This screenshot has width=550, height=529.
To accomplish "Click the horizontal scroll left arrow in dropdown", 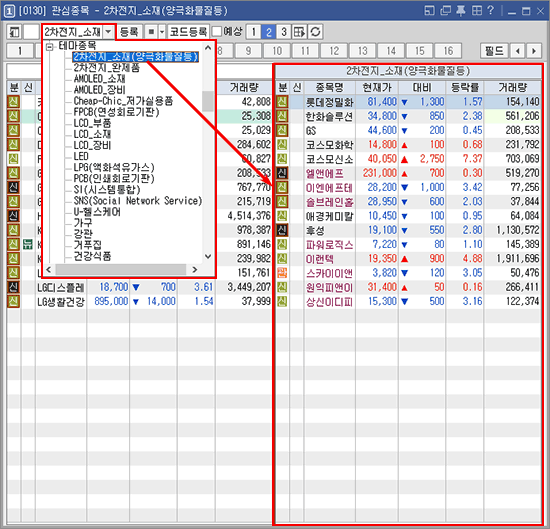I will pyautogui.click(x=48, y=269).
